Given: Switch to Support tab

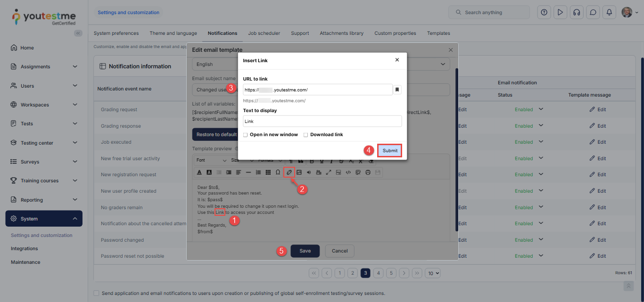Looking at the screenshot, I should pos(300,33).
